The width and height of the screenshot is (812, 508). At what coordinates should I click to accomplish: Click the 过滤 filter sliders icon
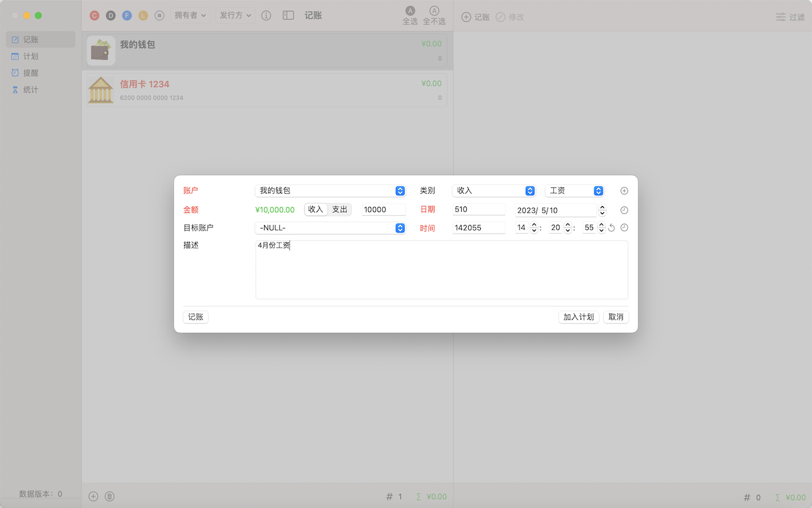(x=790, y=17)
